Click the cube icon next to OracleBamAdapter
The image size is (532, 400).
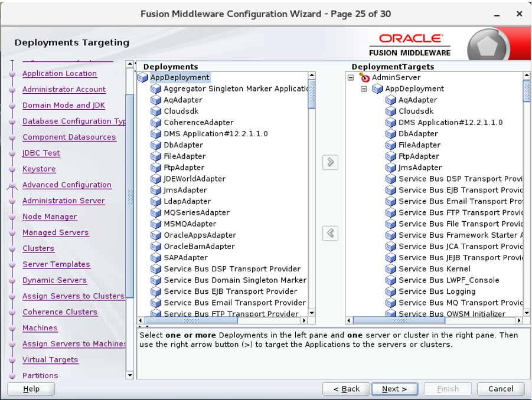pyautogui.click(x=156, y=247)
